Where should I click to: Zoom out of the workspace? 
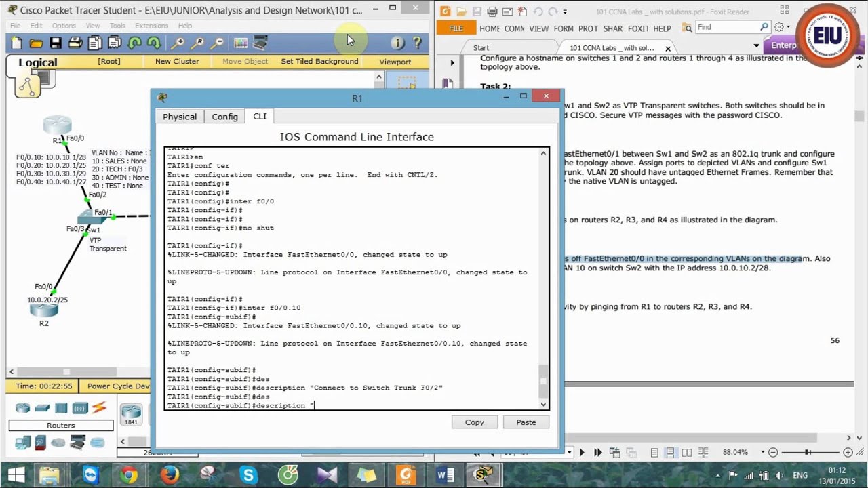point(217,43)
